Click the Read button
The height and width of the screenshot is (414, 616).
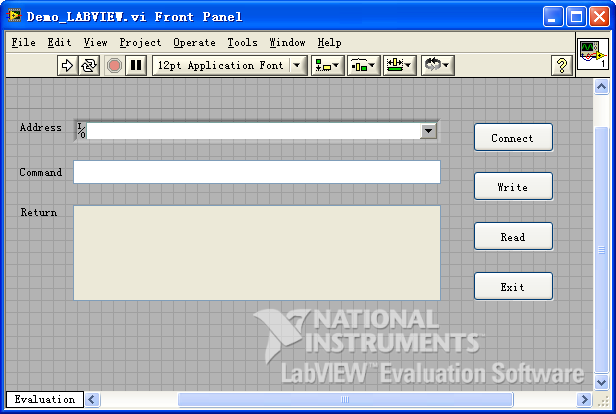(x=513, y=236)
